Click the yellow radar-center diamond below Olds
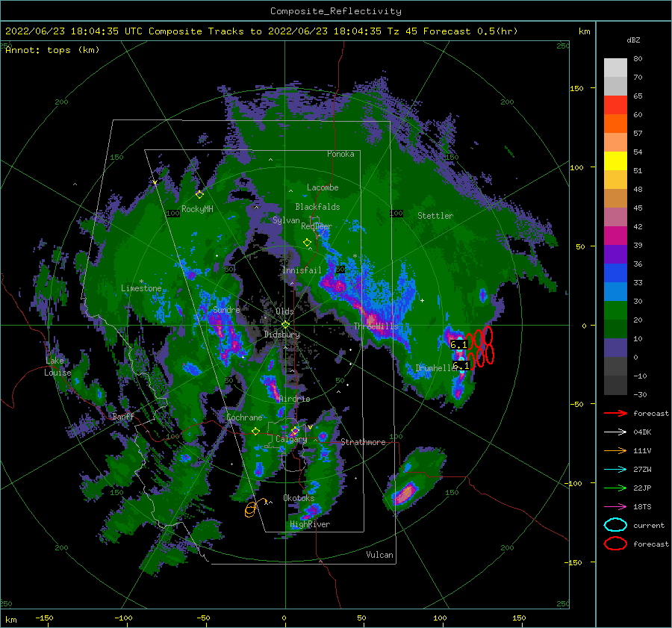 click(x=285, y=325)
